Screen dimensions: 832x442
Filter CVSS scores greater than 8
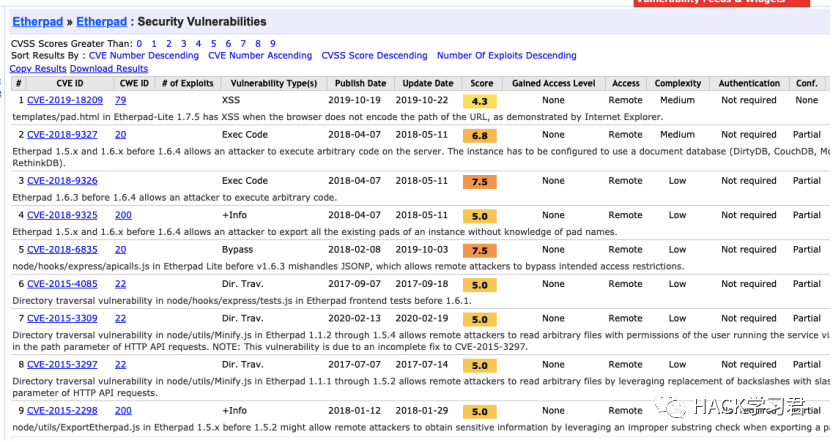click(258, 44)
